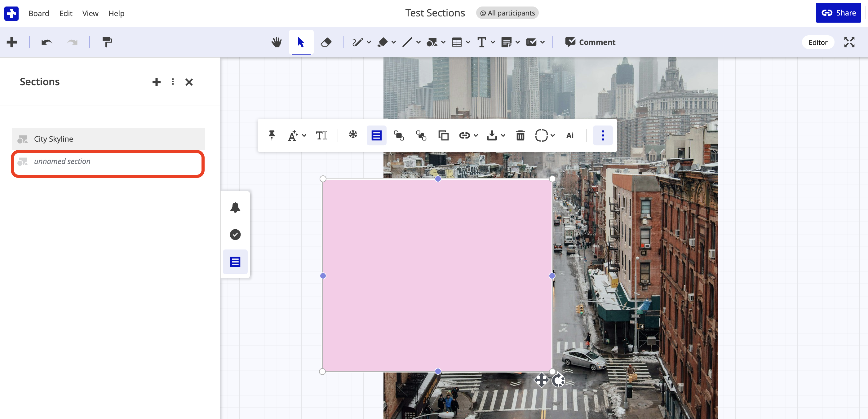This screenshot has height=419, width=868.
Task: Toggle fullscreen mode icon
Action: tap(849, 42)
